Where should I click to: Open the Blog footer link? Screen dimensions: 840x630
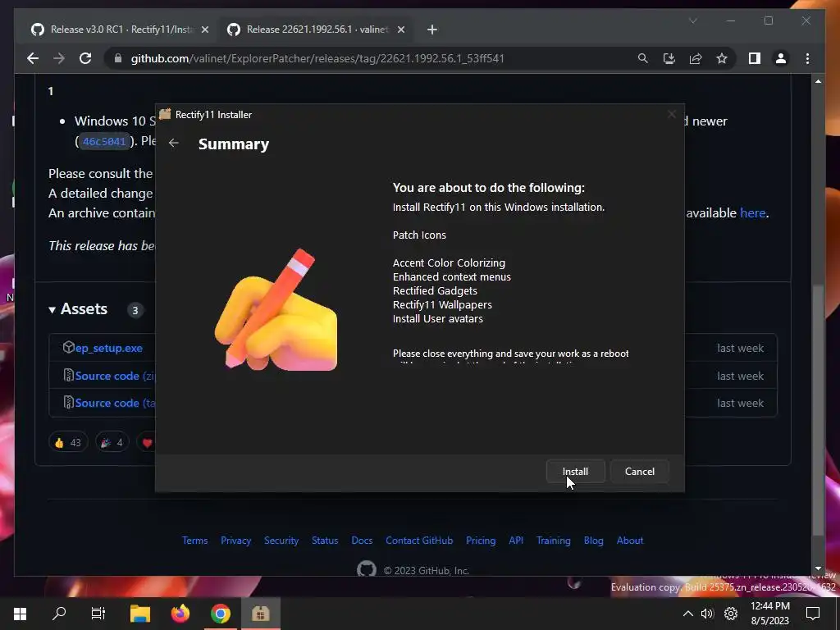593,541
